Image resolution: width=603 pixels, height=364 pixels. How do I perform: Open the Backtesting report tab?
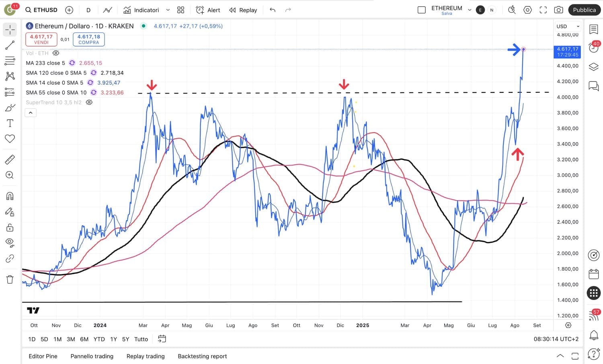pyautogui.click(x=202, y=356)
